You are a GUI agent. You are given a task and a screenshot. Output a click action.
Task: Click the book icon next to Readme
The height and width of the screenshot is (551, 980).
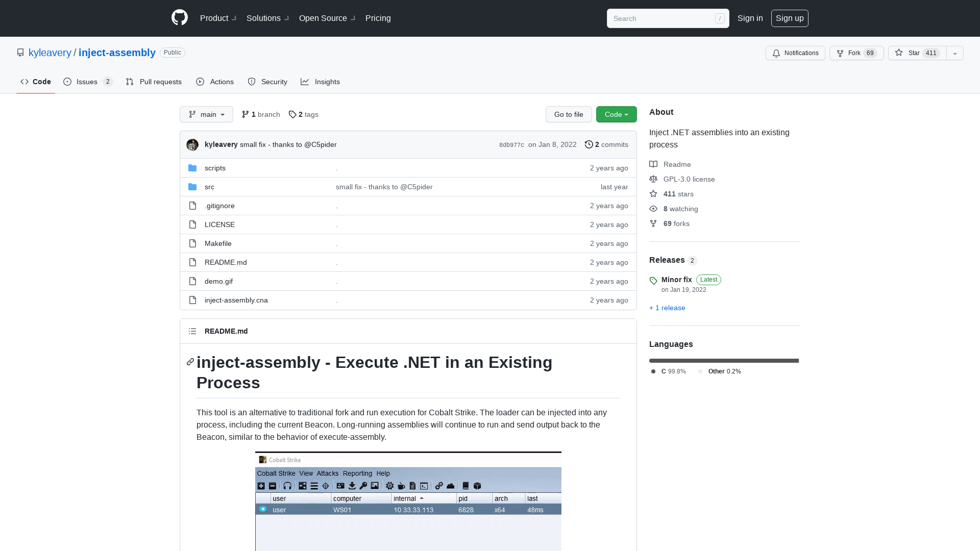click(653, 164)
